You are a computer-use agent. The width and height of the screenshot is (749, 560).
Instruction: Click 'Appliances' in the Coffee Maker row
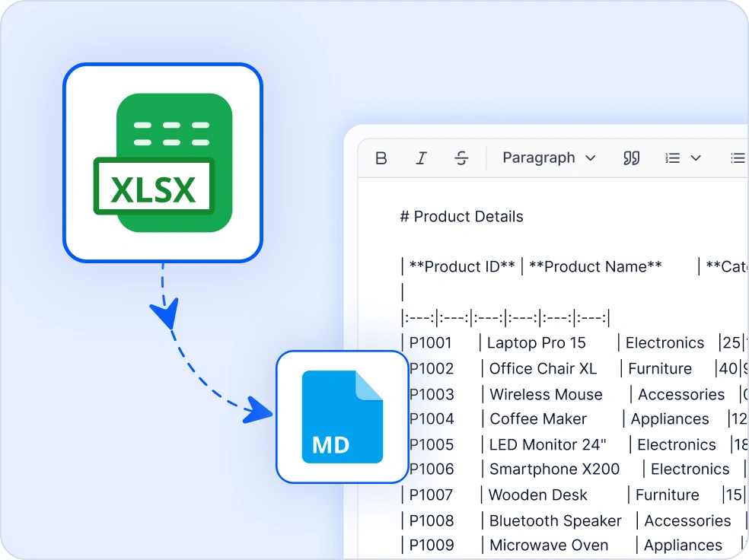coord(670,418)
